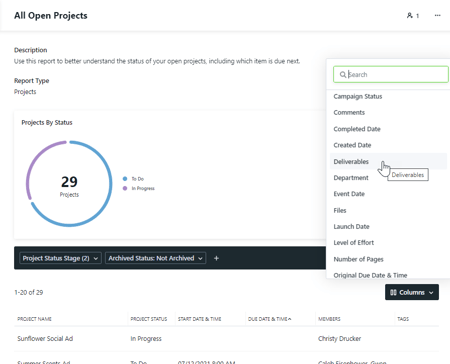Image resolution: width=450 pixels, height=364 pixels.
Task: Click the 29 Projects total in the chart
Action: [69, 186]
